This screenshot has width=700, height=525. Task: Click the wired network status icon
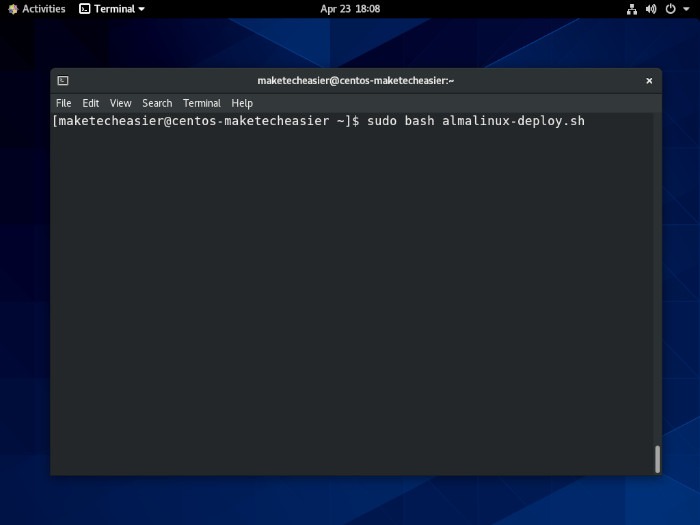pos(632,9)
